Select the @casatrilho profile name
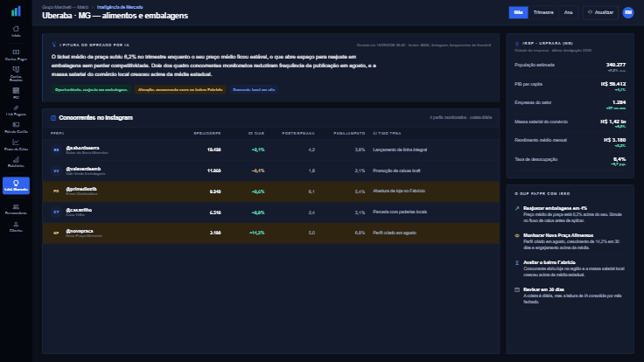The image size is (644, 362). click(79, 210)
